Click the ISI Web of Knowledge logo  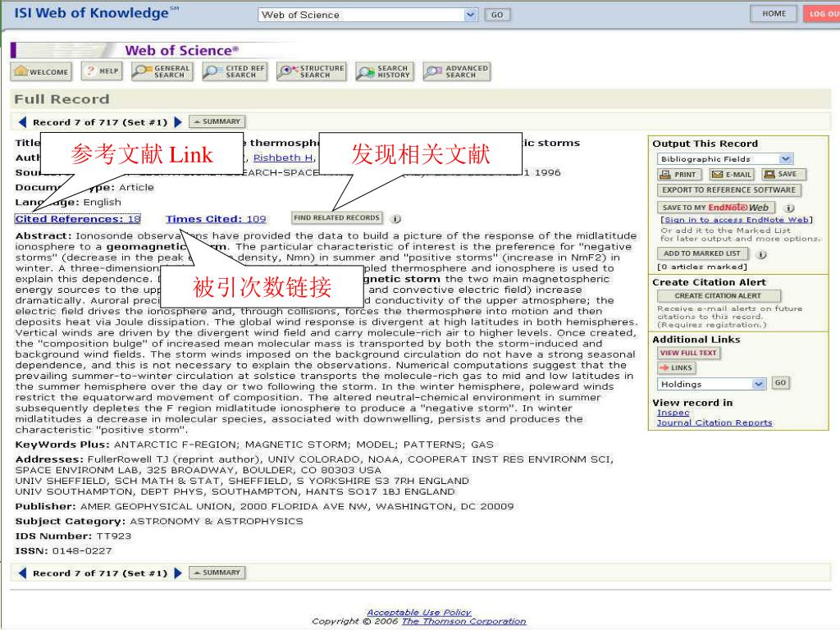point(96,13)
